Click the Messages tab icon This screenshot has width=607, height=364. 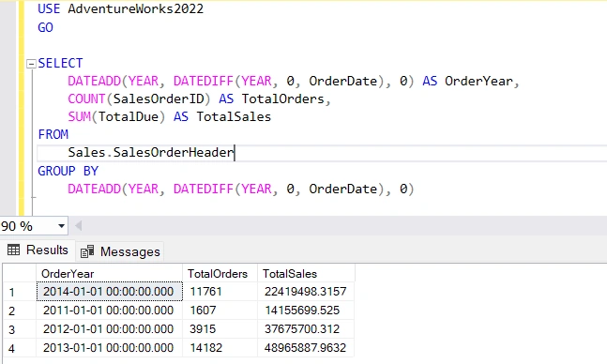[87, 251]
